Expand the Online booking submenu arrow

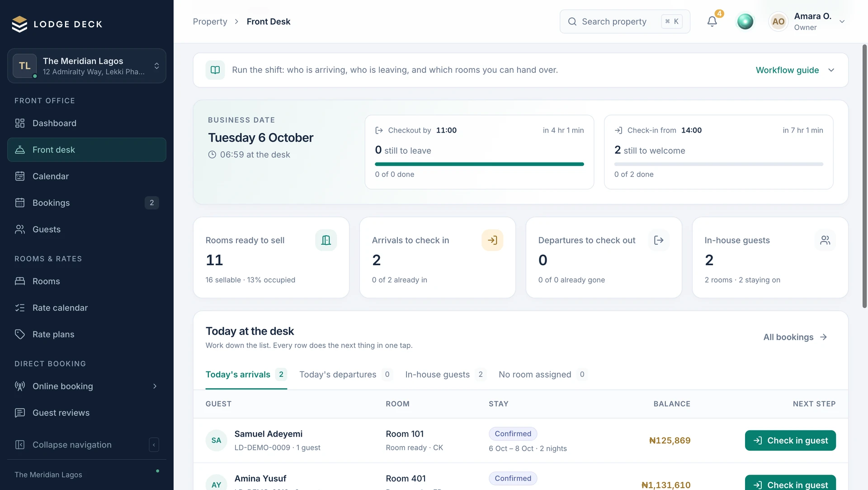pyautogui.click(x=155, y=386)
